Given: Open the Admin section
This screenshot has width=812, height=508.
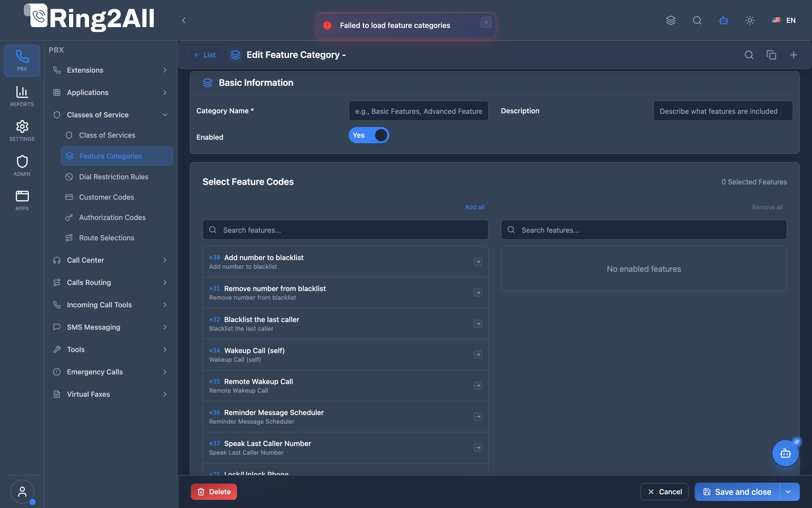Looking at the screenshot, I should click(x=22, y=166).
